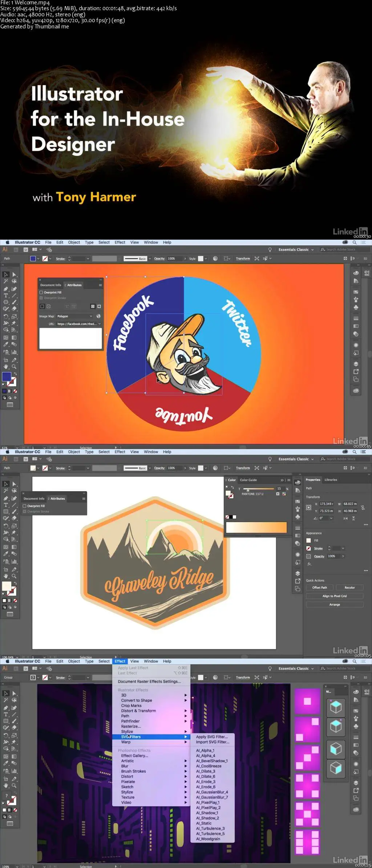Switch to Document Info tab in Facebook frame

(x=51, y=285)
